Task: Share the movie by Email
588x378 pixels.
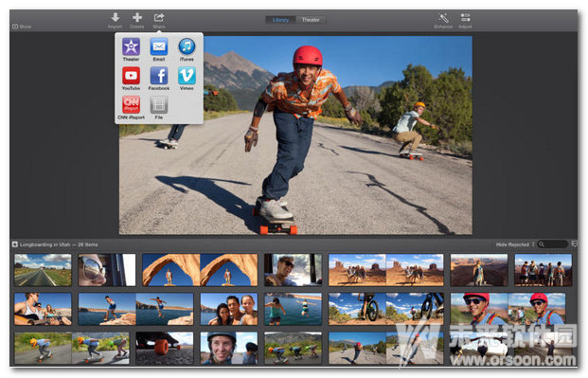Action: (159, 47)
